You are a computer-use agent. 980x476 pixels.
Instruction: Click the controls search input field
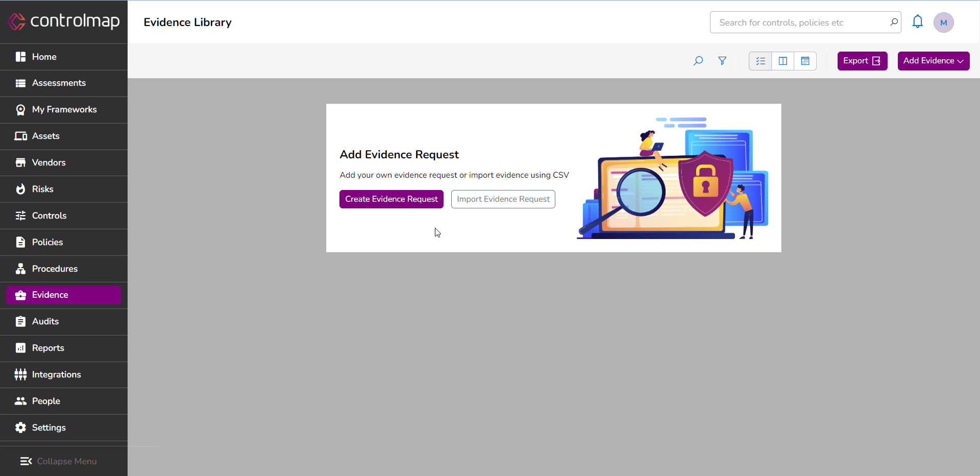(796, 22)
